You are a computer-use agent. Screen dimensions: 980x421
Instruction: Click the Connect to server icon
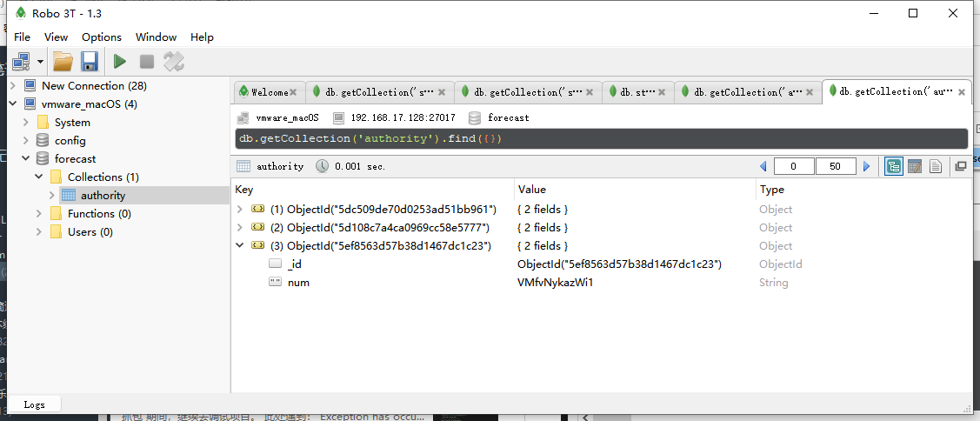pyautogui.click(x=21, y=61)
